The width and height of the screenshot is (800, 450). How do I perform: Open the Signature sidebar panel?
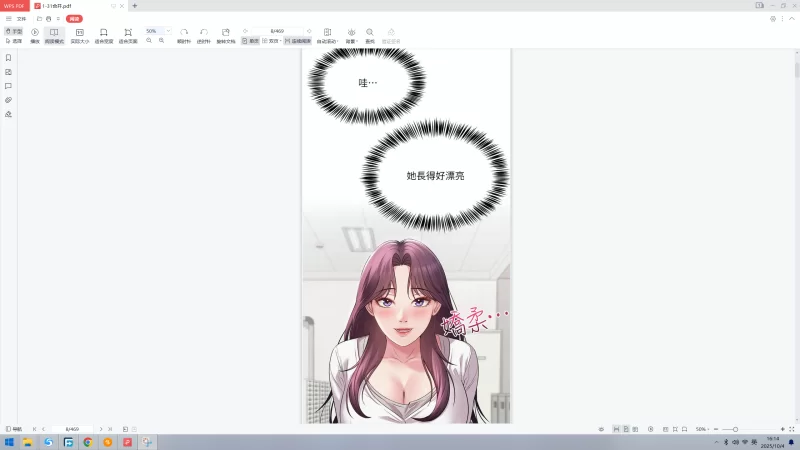click(8, 114)
